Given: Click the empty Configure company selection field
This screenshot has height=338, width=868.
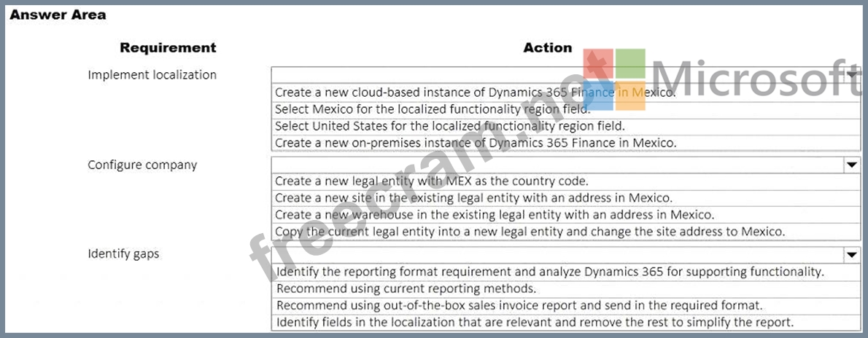Looking at the screenshot, I should (x=554, y=165).
